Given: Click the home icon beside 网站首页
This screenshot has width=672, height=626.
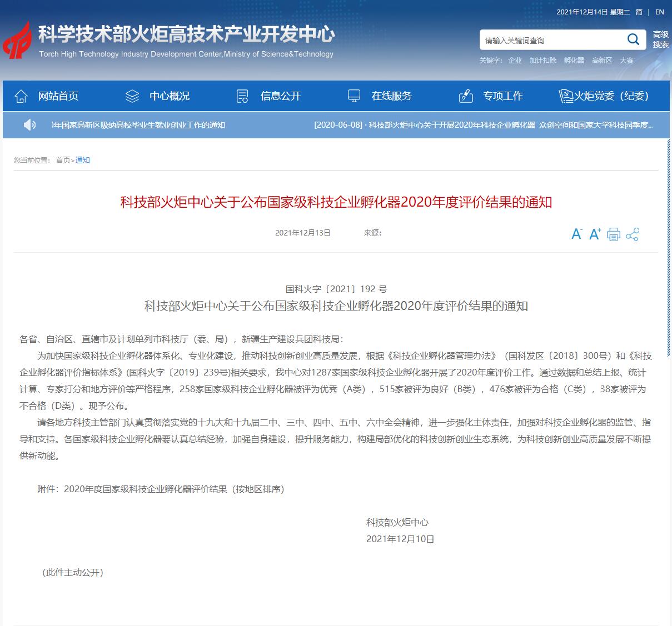Looking at the screenshot, I should point(21,96).
